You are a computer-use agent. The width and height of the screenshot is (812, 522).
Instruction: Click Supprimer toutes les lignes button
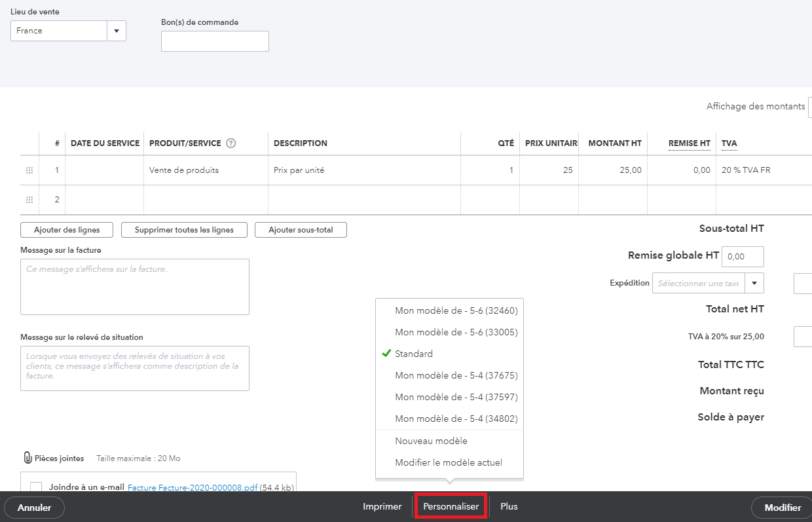183,230
